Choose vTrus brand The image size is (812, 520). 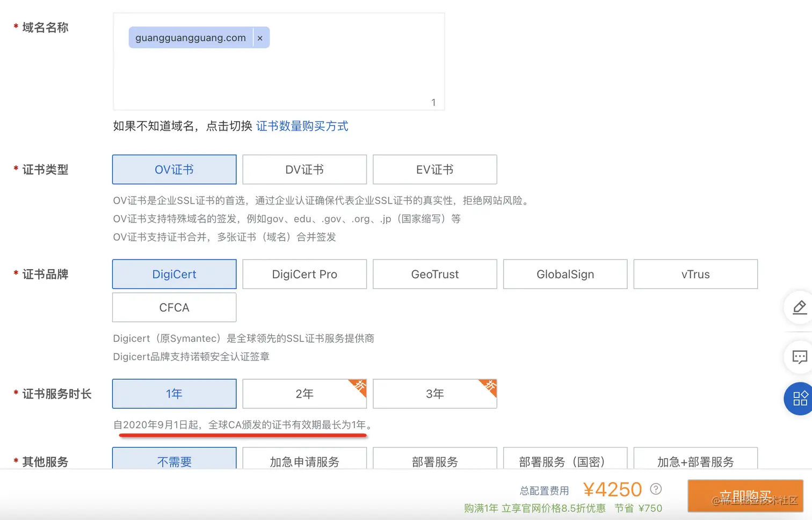(696, 275)
